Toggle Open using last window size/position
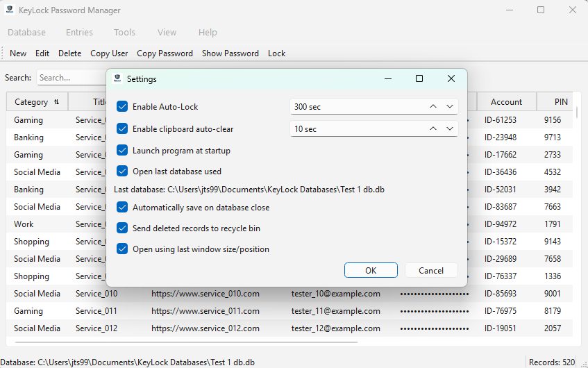The image size is (588, 368). pos(122,249)
